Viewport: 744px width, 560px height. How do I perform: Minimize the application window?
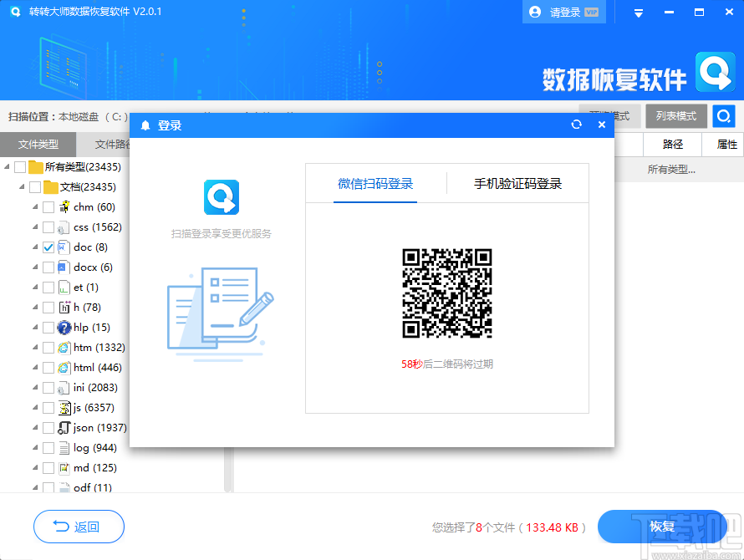(x=669, y=13)
